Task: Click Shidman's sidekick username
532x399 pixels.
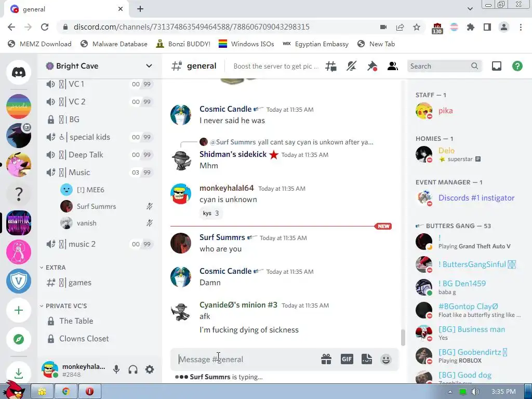Action: tap(233, 154)
